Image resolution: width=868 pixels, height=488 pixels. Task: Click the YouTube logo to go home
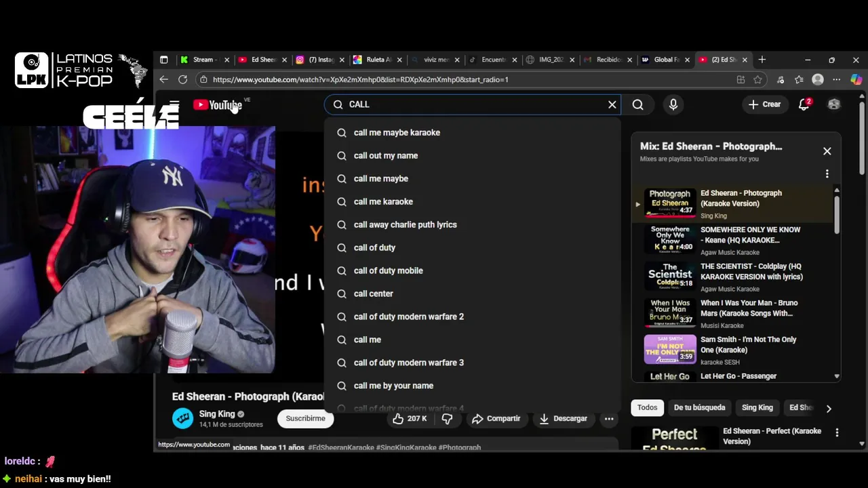pos(217,104)
